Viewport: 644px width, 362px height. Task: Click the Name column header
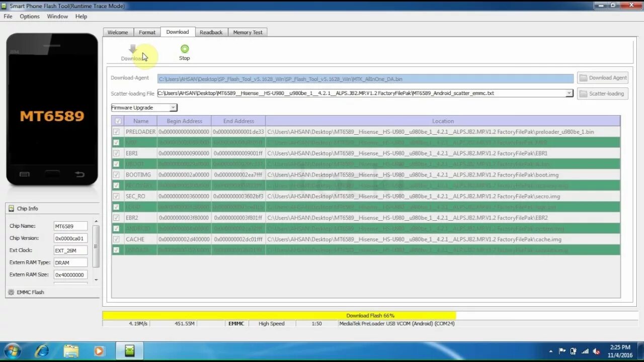pos(141,121)
